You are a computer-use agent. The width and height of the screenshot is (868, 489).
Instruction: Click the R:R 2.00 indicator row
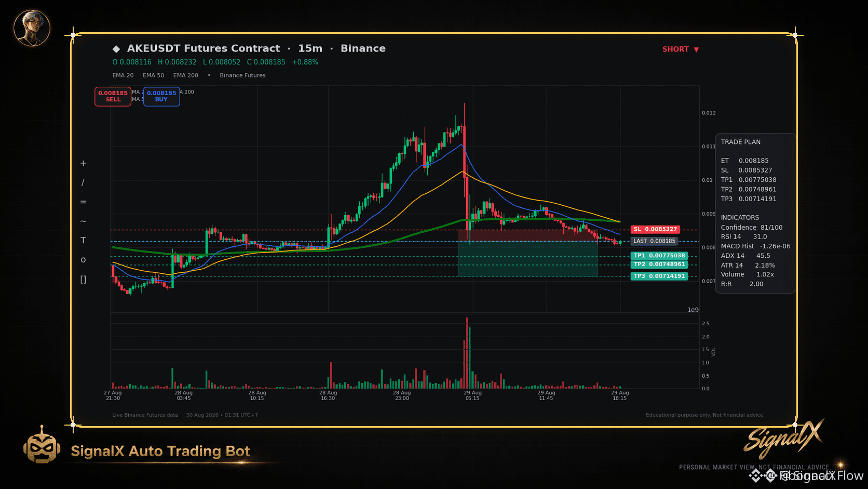click(742, 284)
